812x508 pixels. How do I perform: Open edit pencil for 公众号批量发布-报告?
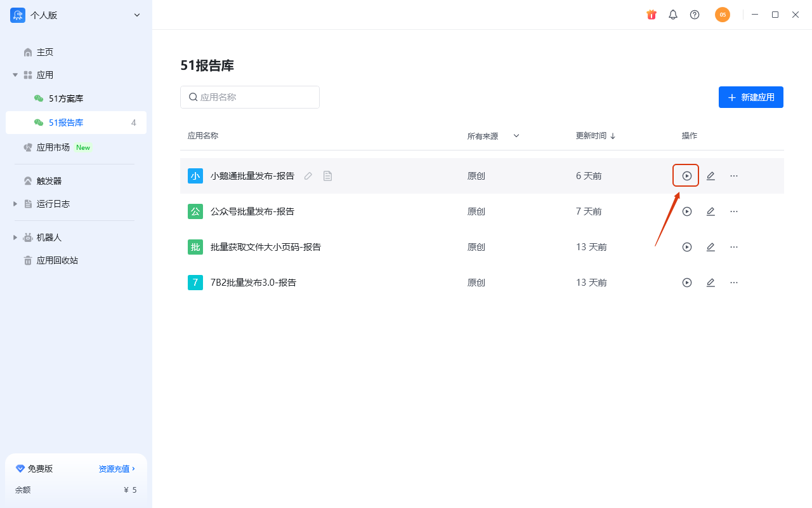(x=710, y=211)
